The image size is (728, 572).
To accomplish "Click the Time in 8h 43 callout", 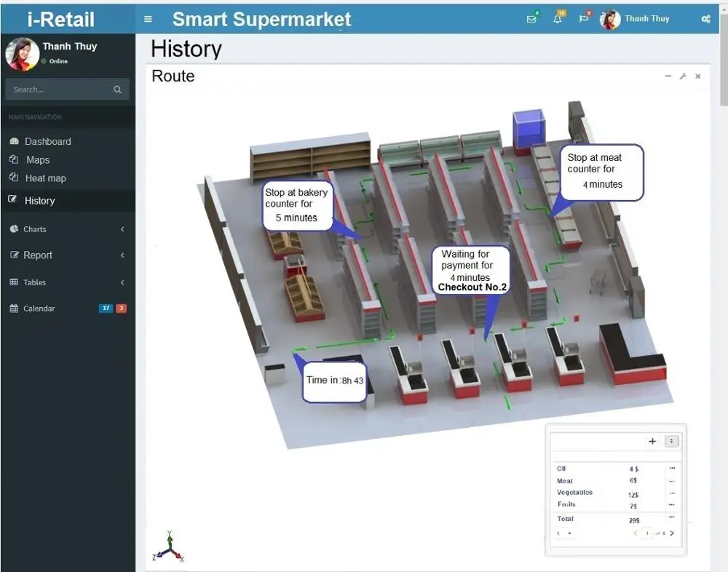I will click(x=334, y=381).
